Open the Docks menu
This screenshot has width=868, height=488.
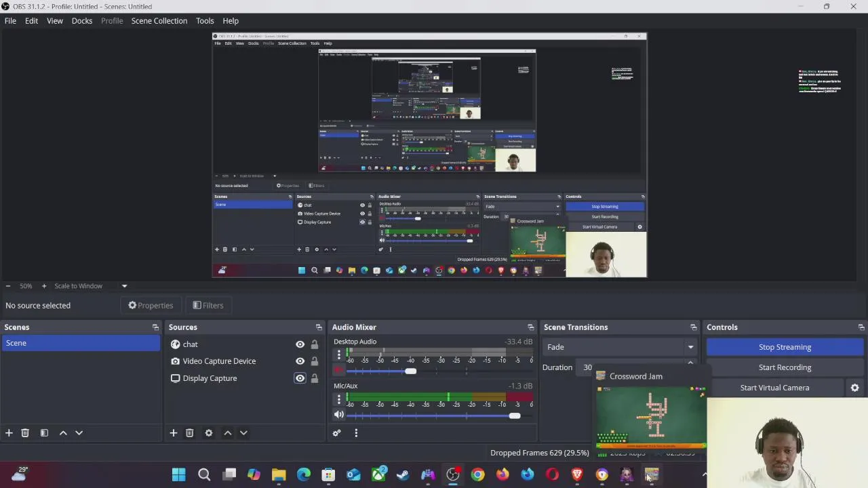coord(82,21)
